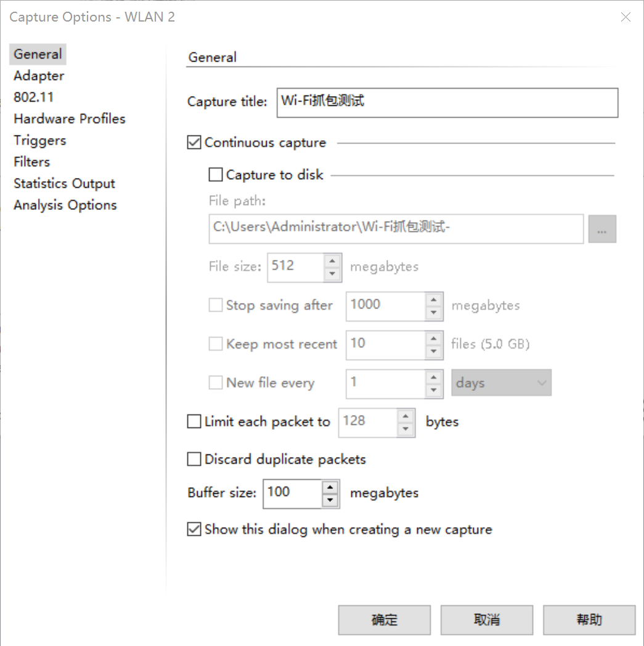The width and height of the screenshot is (644, 646).
Task: Increase File size with up arrow
Action: [x=332, y=261]
